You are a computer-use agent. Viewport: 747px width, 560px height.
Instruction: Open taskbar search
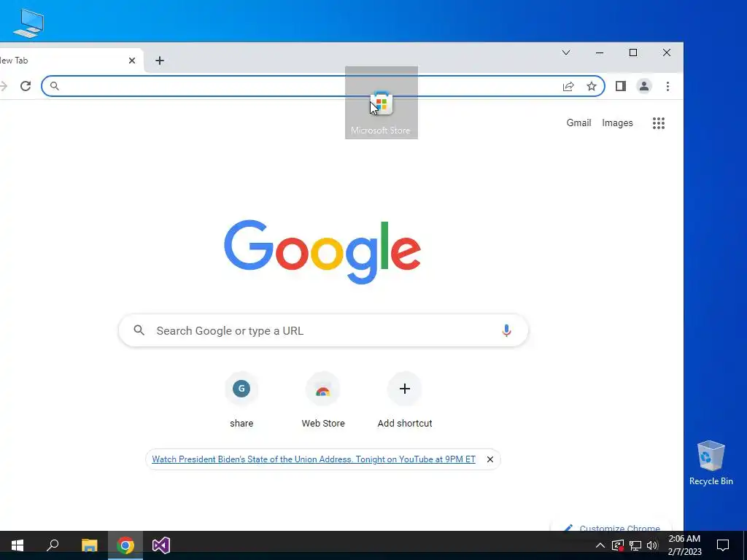coord(53,545)
